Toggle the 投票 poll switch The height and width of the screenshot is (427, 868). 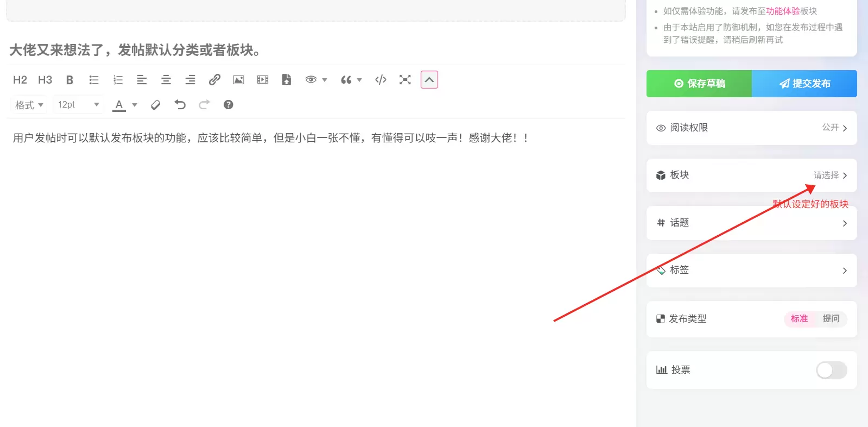pos(831,371)
